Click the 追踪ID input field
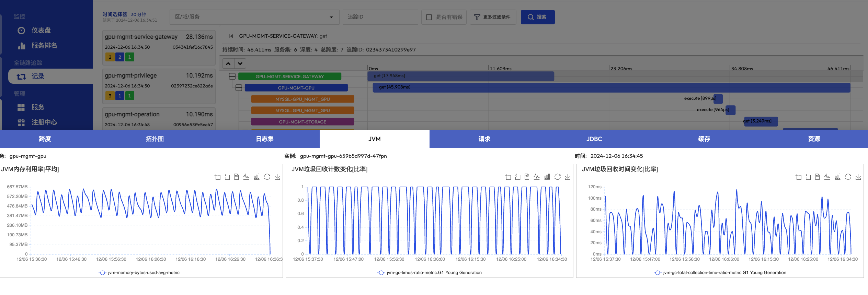The image size is (868, 295). (380, 17)
